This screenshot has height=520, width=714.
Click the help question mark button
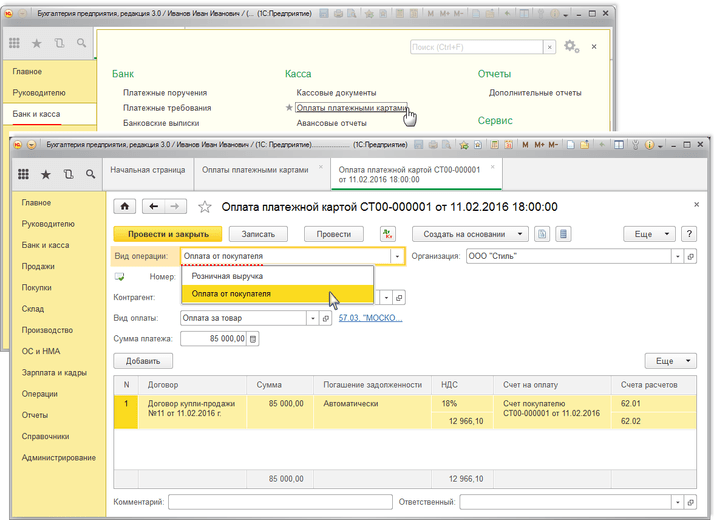[x=689, y=234]
